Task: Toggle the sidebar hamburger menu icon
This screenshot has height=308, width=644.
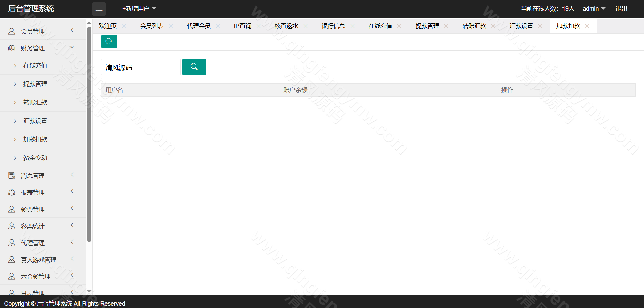Action: click(x=99, y=9)
